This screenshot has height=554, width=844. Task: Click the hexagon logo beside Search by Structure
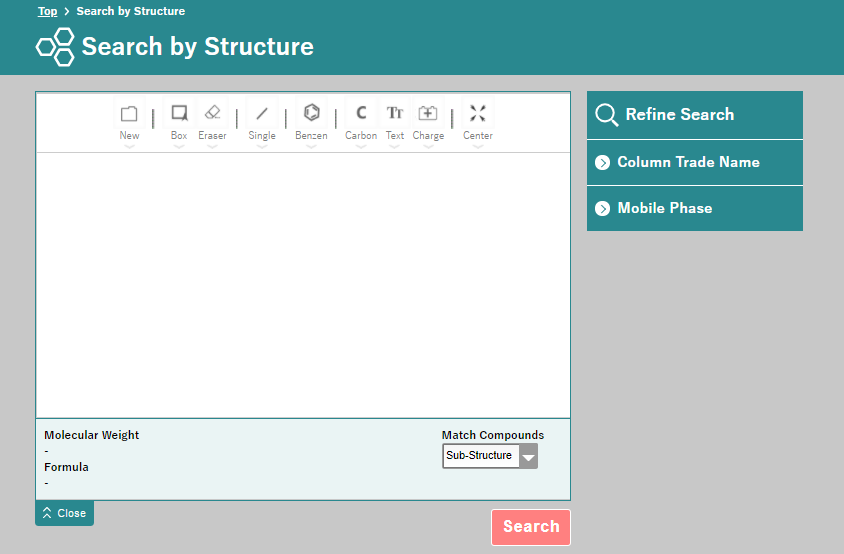click(x=55, y=47)
